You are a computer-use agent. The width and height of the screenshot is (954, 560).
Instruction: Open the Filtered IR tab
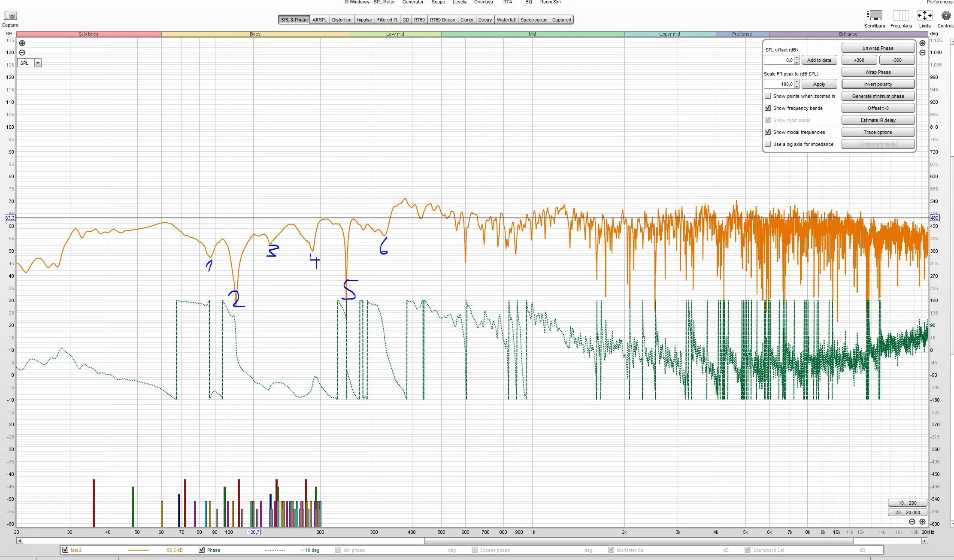[x=387, y=20]
